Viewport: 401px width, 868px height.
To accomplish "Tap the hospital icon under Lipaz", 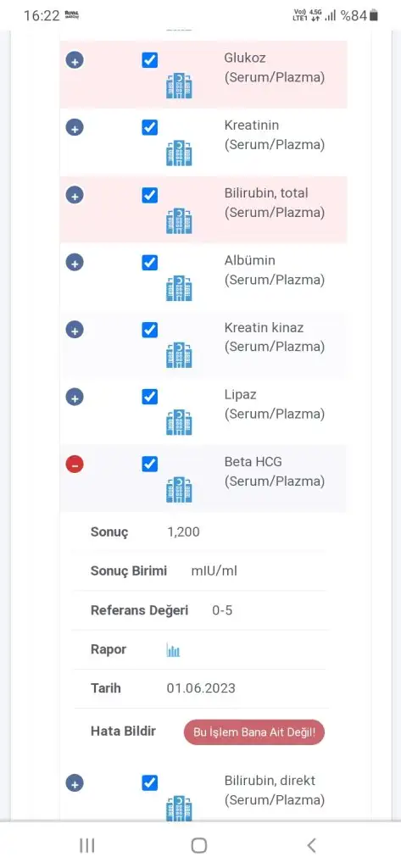I will tap(179, 422).
